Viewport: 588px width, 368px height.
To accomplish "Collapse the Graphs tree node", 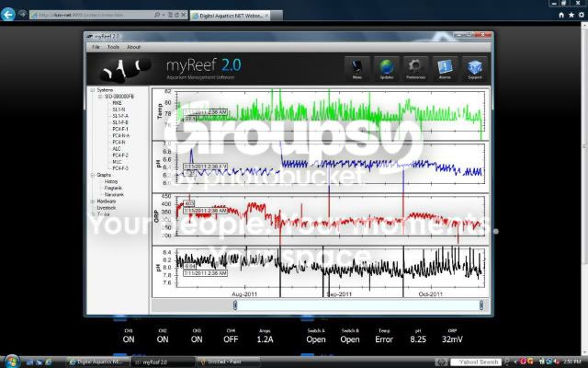I will [93, 175].
